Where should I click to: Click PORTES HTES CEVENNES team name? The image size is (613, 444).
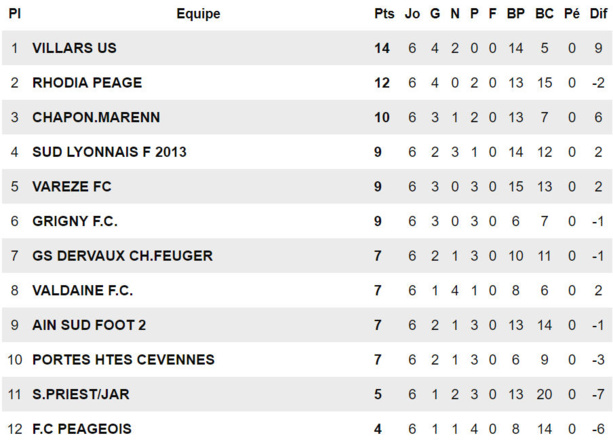coord(123,359)
